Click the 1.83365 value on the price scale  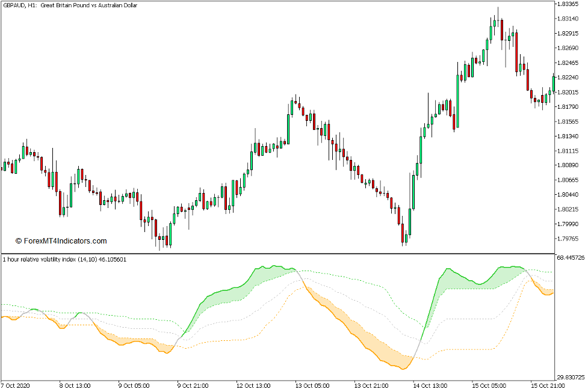[569, 5]
